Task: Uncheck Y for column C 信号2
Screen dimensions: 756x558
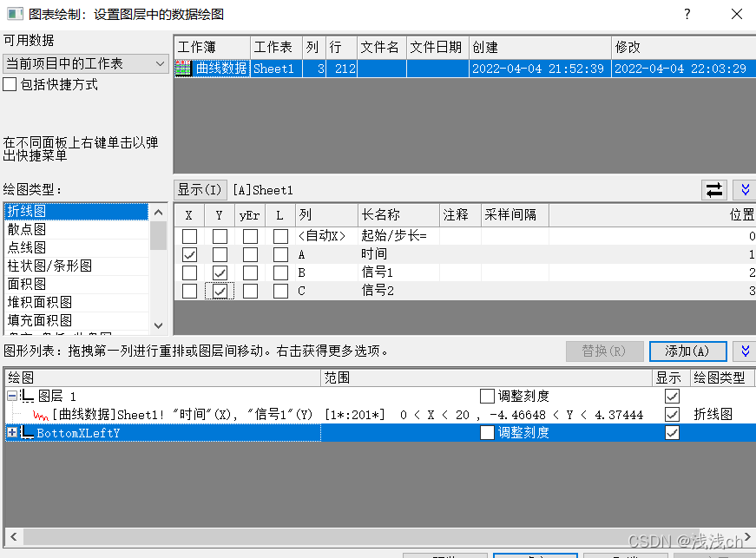Action: click(x=220, y=291)
